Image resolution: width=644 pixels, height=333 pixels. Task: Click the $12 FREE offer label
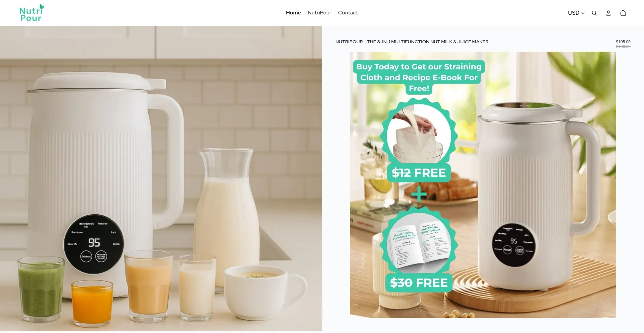[x=419, y=173]
